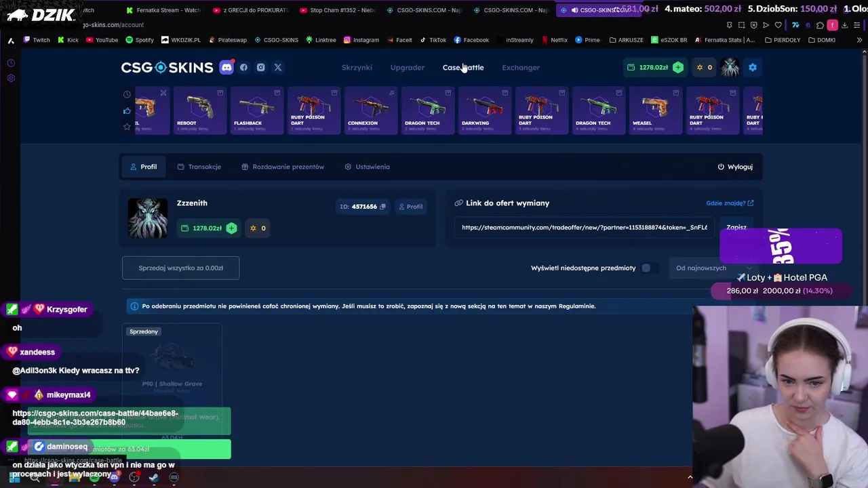Switch to the z GRECJI do PROKURATURY browser tab
868x488 pixels.
[250, 10]
